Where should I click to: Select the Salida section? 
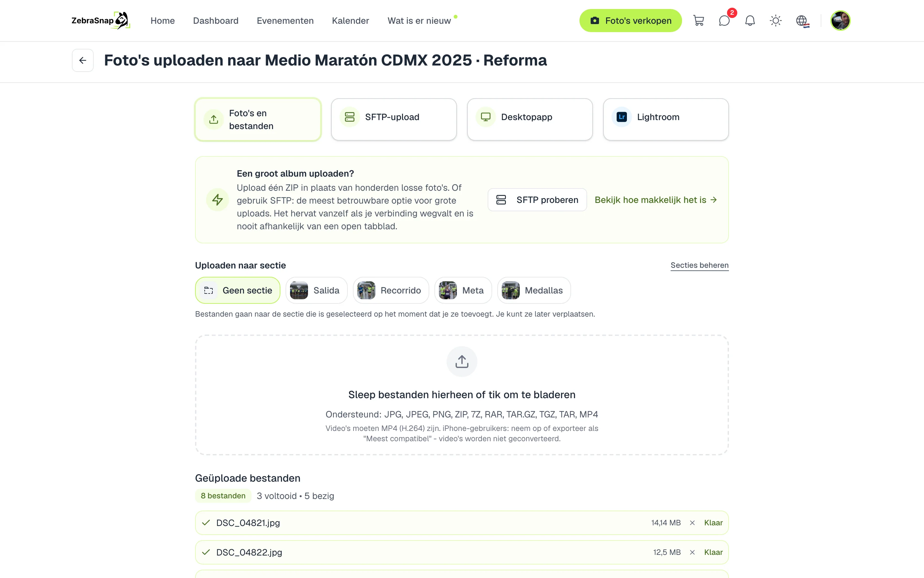(x=317, y=291)
